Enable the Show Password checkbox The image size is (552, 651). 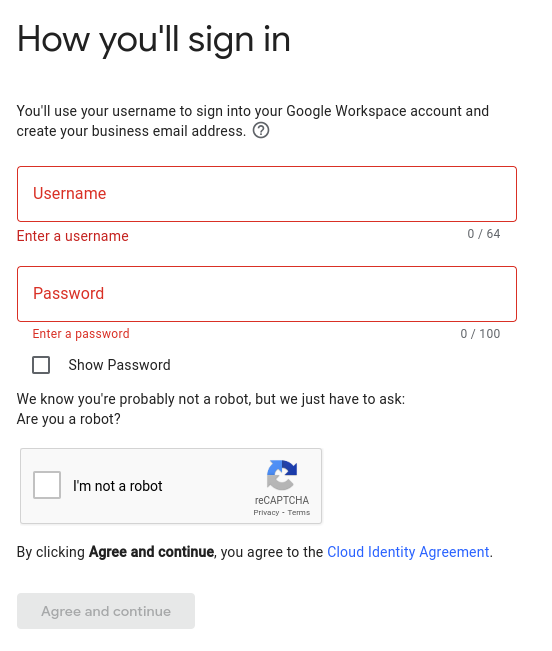click(41, 365)
